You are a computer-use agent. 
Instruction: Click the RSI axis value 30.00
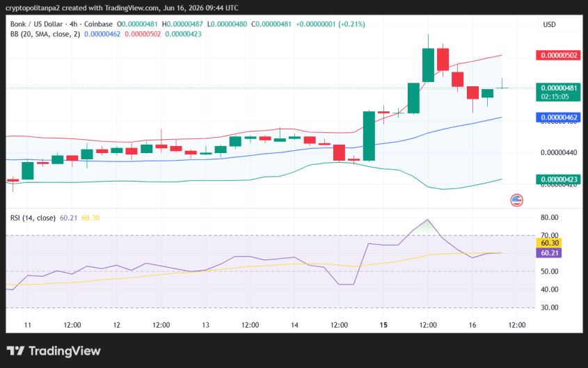tap(549, 307)
